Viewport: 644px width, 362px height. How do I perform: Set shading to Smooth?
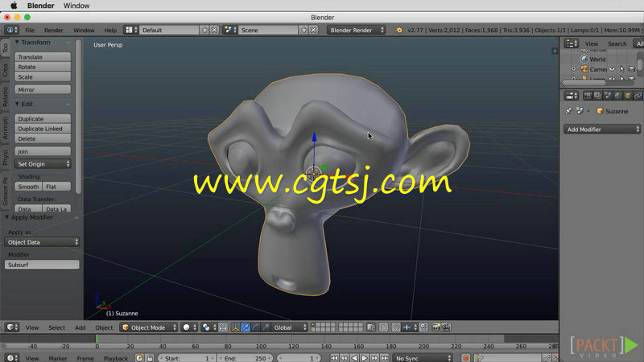pyautogui.click(x=28, y=187)
